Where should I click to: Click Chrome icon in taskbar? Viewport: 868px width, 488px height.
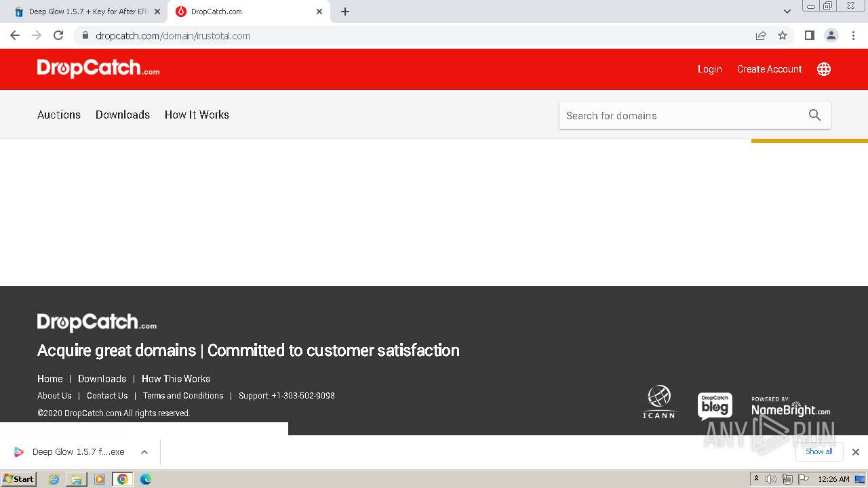click(x=123, y=479)
